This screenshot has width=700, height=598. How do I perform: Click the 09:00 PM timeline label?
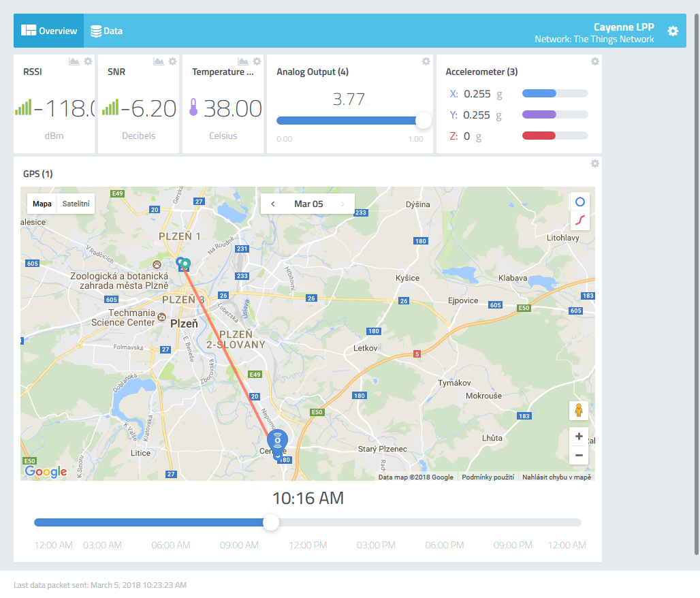(x=513, y=545)
